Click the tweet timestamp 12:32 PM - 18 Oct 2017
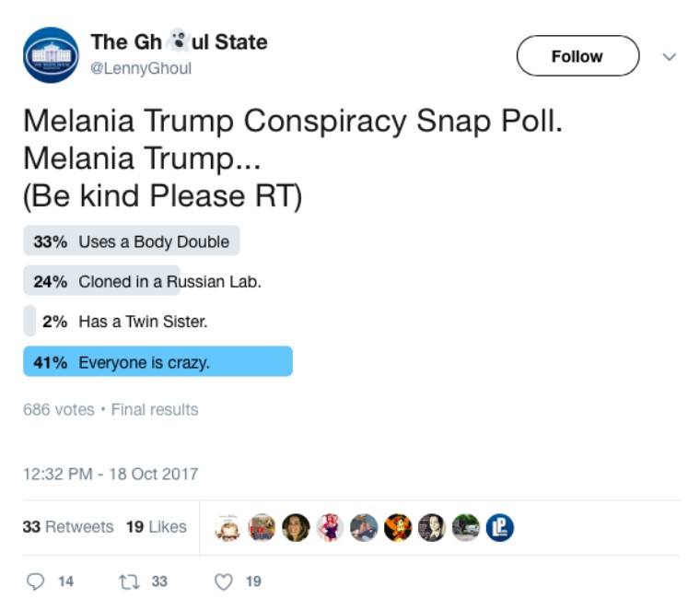The image size is (700, 611). pyautogui.click(x=111, y=475)
